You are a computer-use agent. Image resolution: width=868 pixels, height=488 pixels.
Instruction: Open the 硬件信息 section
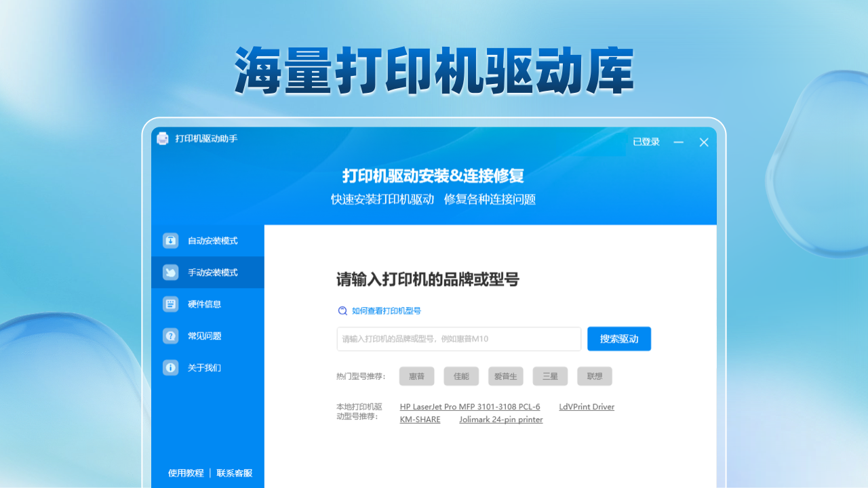point(204,304)
